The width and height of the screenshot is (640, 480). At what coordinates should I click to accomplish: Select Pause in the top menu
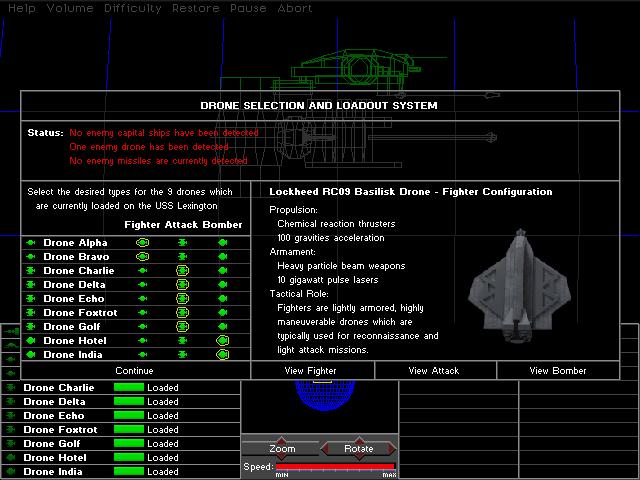[248, 8]
